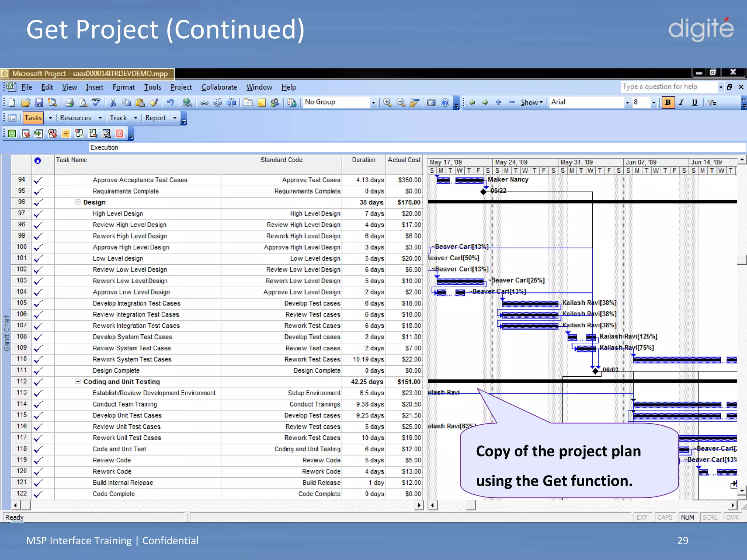Click the Gantt chart vertical scroll down arrow

(742, 491)
